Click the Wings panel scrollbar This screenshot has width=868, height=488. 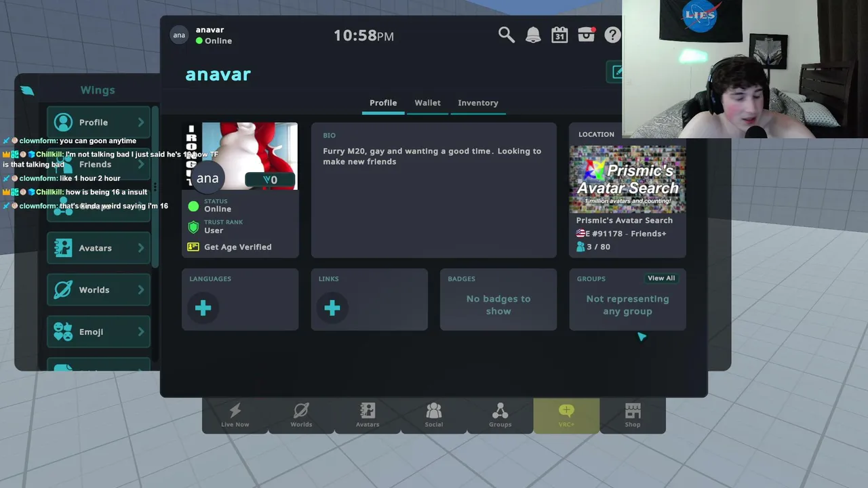155,186
